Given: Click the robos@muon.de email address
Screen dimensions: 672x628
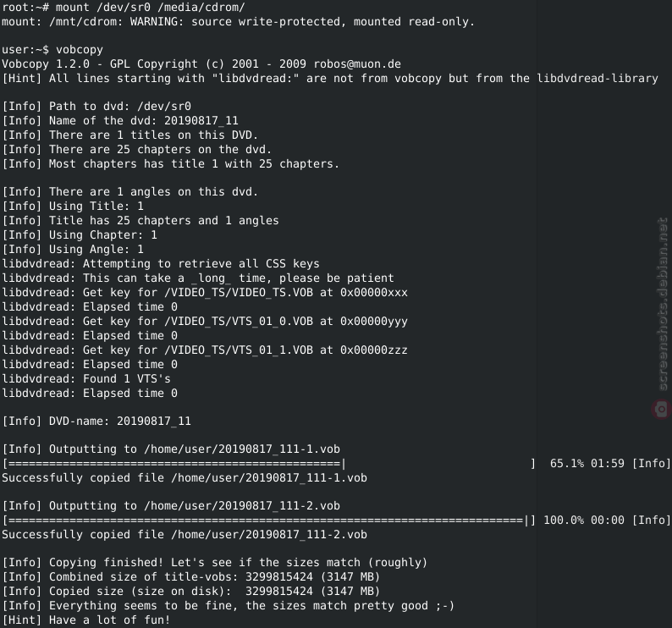Looking at the screenshot, I should point(357,64).
